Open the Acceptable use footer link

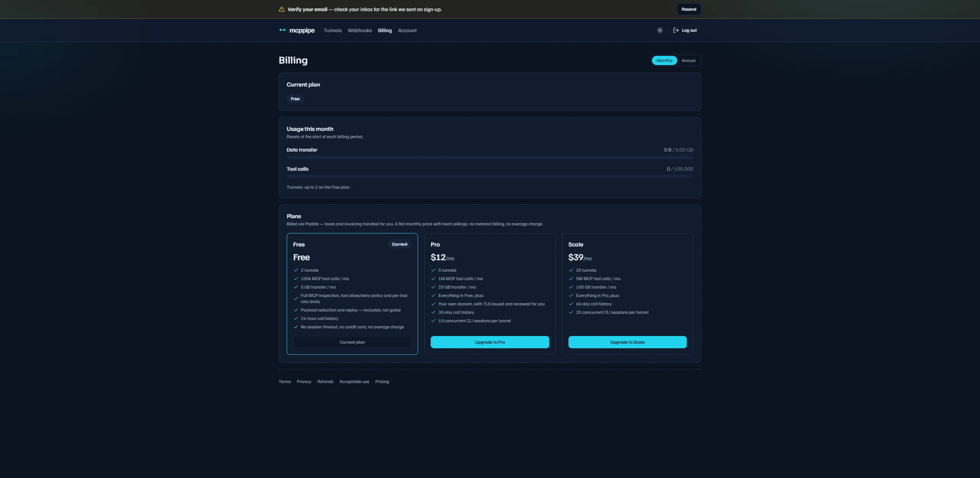[x=354, y=382]
